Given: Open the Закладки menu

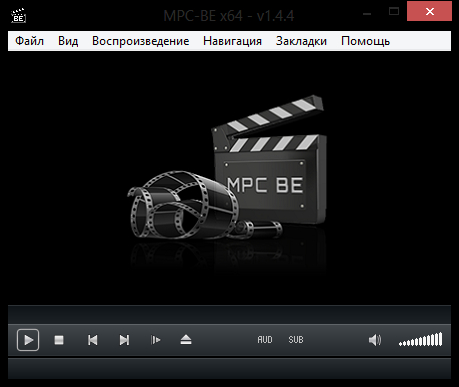Looking at the screenshot, I should tap(301, 41).
